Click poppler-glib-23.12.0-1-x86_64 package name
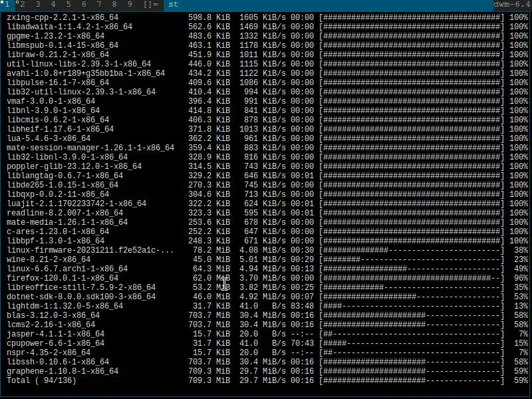The width and height of the screenshot is (532, 399). tap(74, 166)
